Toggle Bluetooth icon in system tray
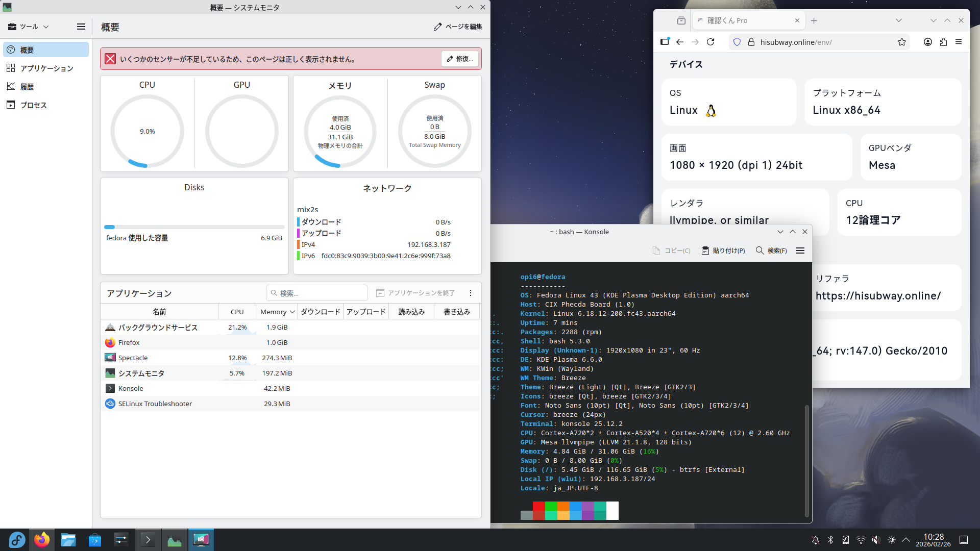 pyautogui.click(x=830, y=540)
